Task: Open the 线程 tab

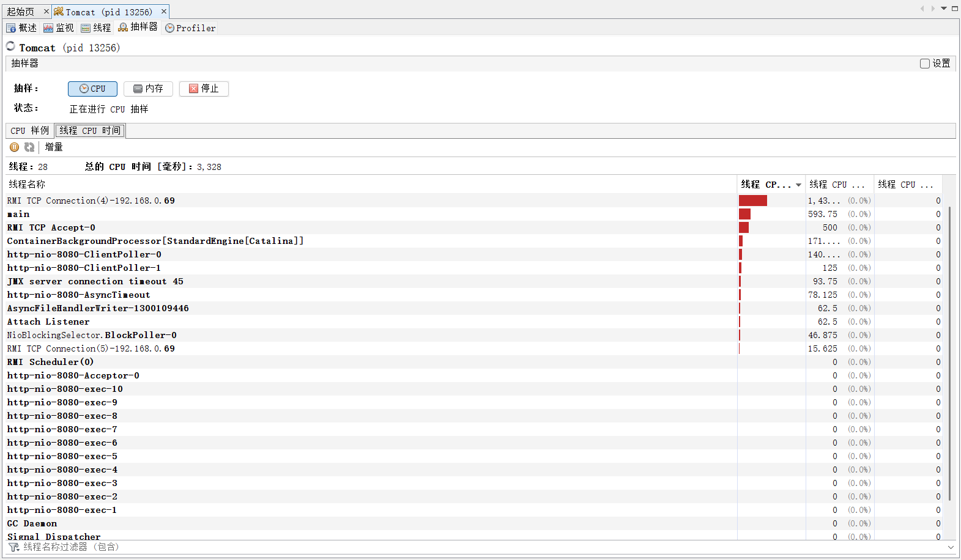Action: (96, 28)
